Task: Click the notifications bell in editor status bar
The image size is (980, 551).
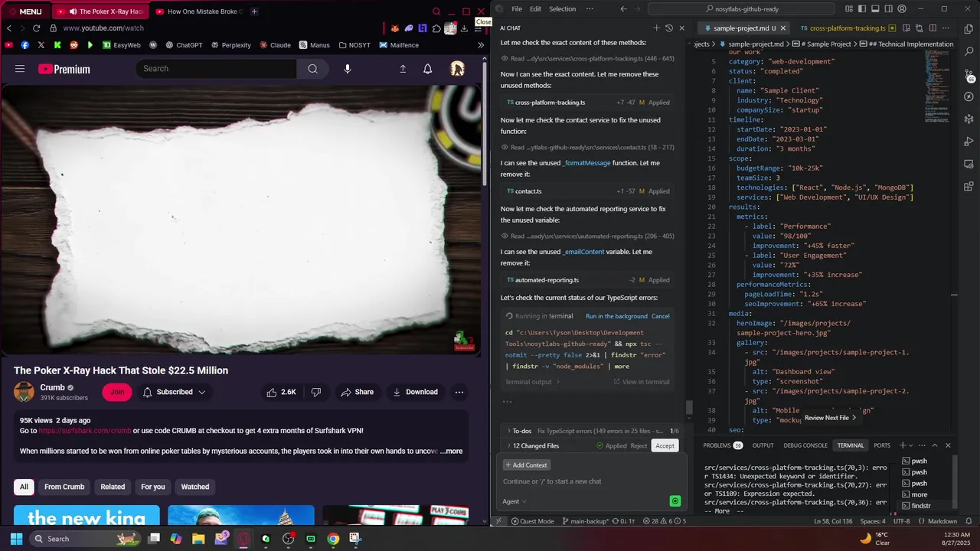Action: [x=969, y=521]
